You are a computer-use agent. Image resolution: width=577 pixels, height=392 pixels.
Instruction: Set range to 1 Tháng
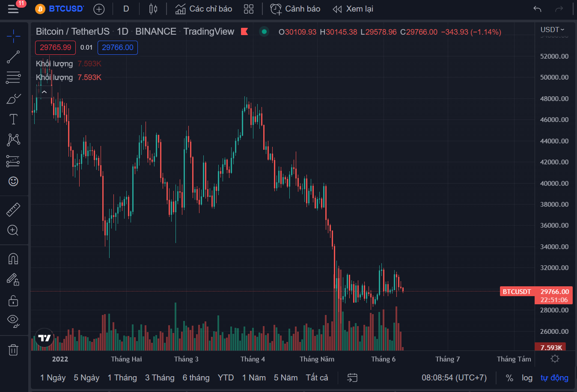(x=122, y=378)
